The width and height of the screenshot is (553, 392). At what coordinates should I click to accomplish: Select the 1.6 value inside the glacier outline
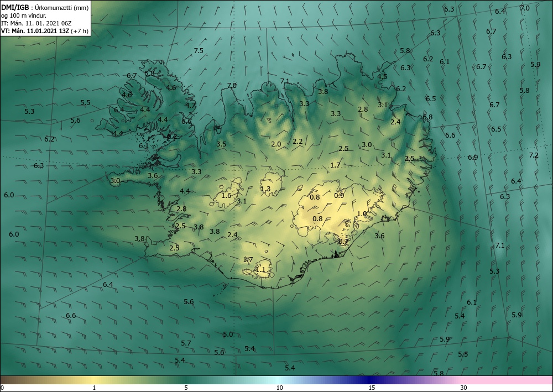(x=226, y=195)
